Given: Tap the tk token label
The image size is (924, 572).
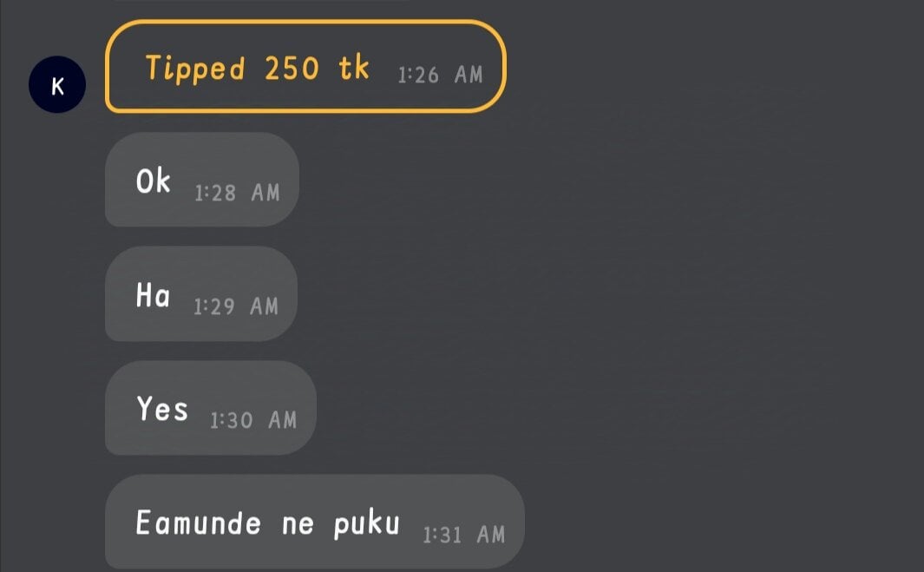Looking at the screenshot, I should click(x=354, y=67).
